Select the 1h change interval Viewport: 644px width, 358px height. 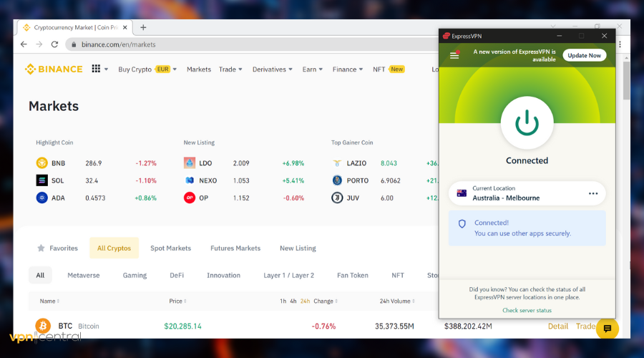[x=283, y=301]
